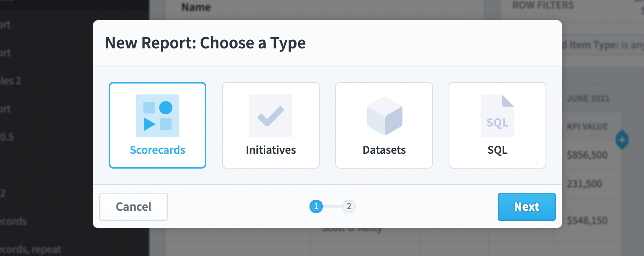Click the Name column header
Image resolution: width=644 pixels, height=256 pixels.
[196, 7]
